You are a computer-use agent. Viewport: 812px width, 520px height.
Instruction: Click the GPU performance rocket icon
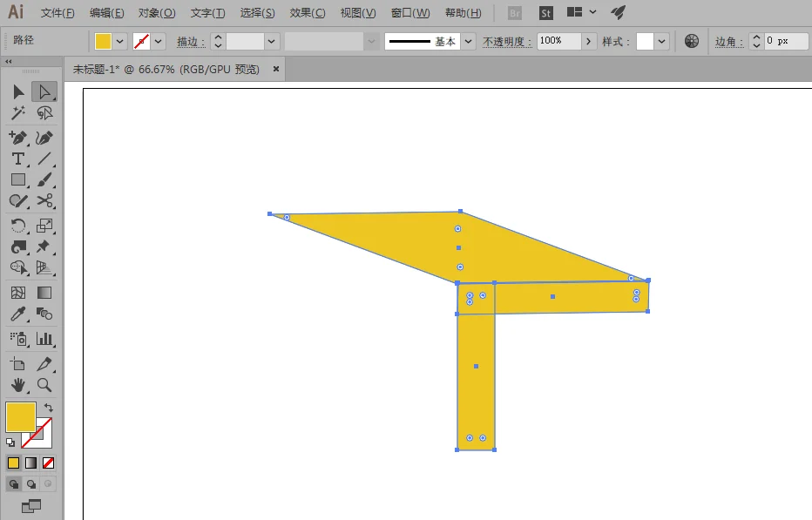[x=618, y=12]
